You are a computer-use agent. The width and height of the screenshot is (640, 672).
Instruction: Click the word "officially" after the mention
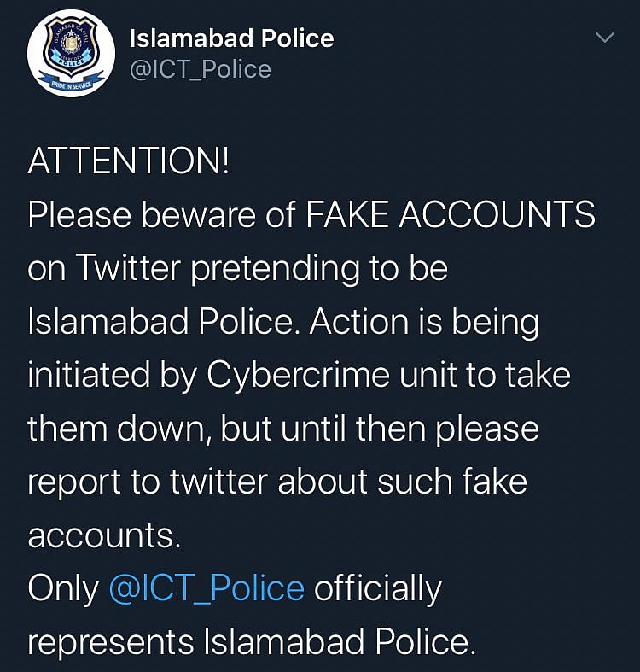point(376,588)
